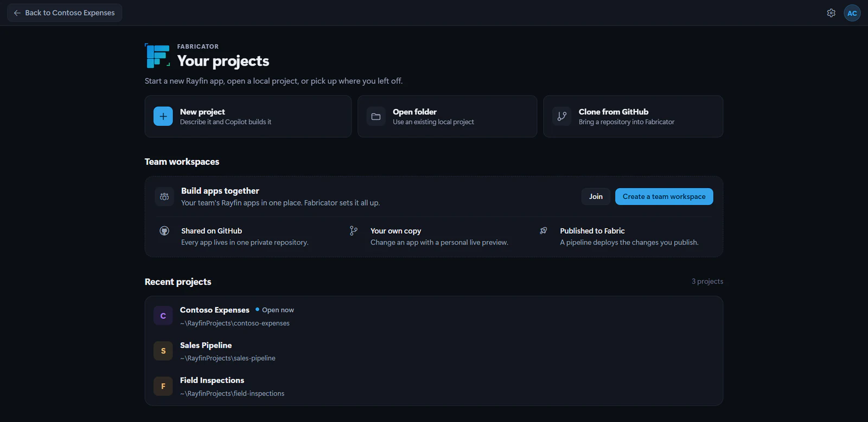Image resolution: width=868 pixels, height=422 pixels.
Task: Click the Your projects page title
Action: point(223,61)
